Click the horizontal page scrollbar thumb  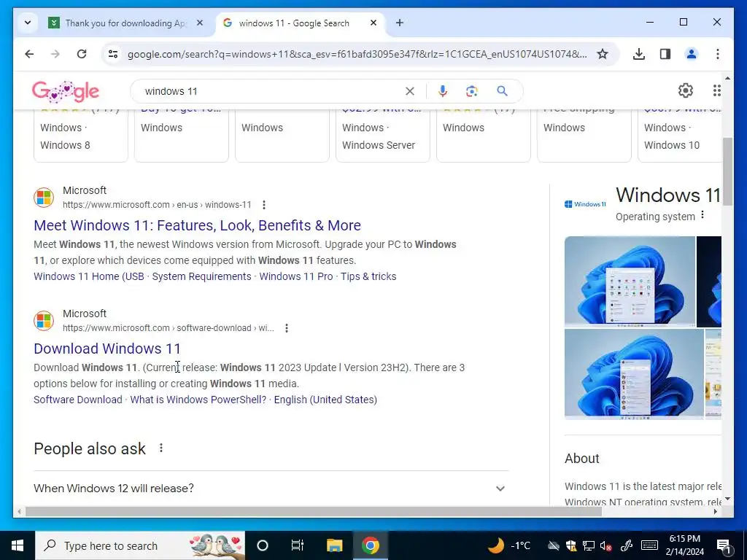(x=314, y=512)
